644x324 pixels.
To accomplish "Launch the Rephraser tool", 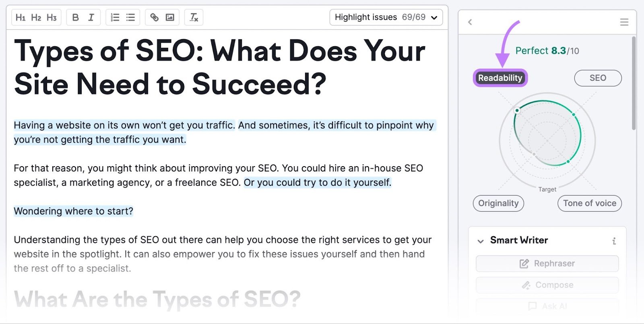I will pyautogui.click(x=547, y=263).
